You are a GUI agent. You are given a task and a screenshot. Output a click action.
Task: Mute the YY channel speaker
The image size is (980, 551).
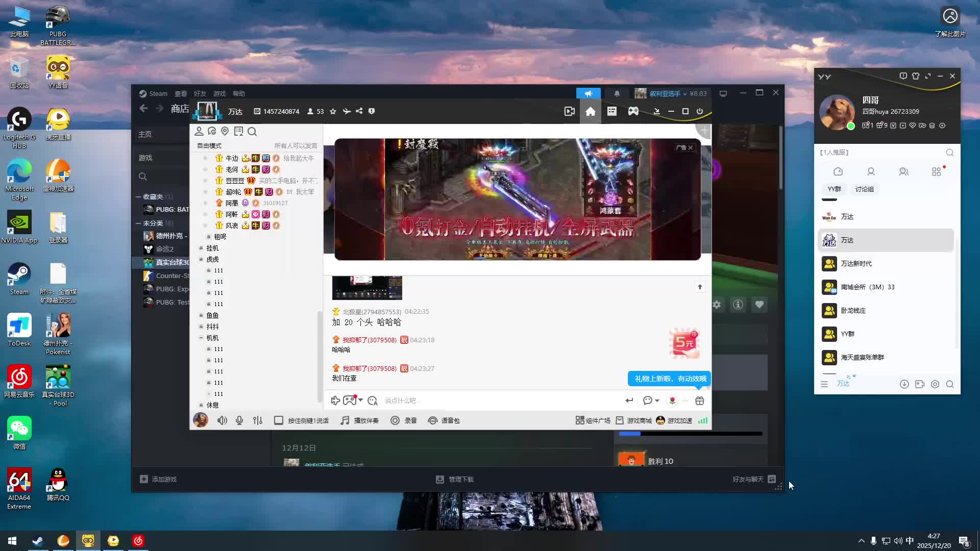point(222,421)
